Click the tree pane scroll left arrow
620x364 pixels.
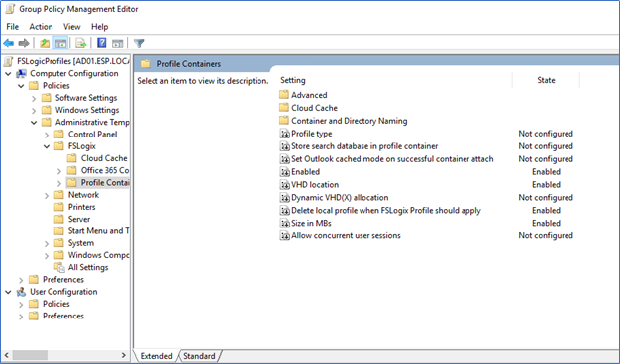coord(6,355)
